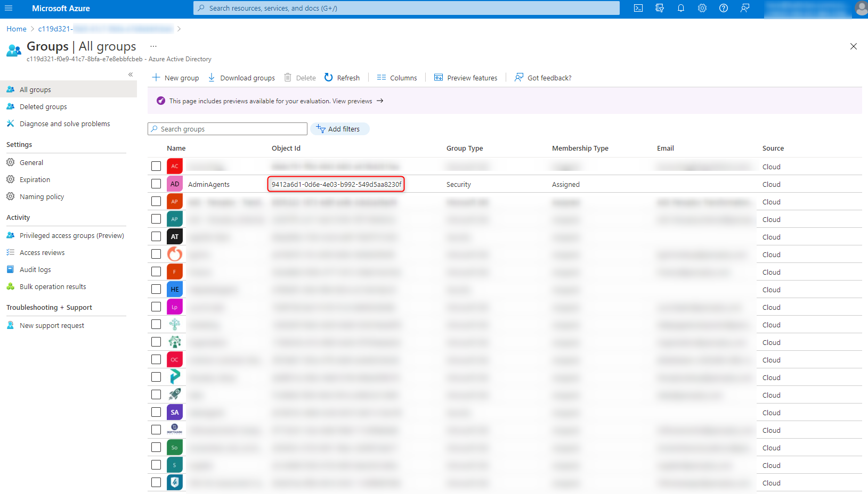
Task: Open Directories and subscriptions filter icon
Action: [660, 8]
